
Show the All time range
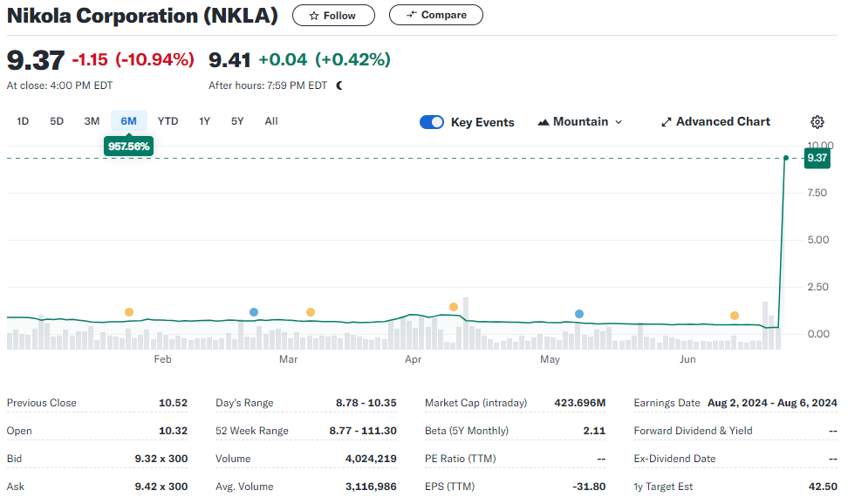point(271,121)
